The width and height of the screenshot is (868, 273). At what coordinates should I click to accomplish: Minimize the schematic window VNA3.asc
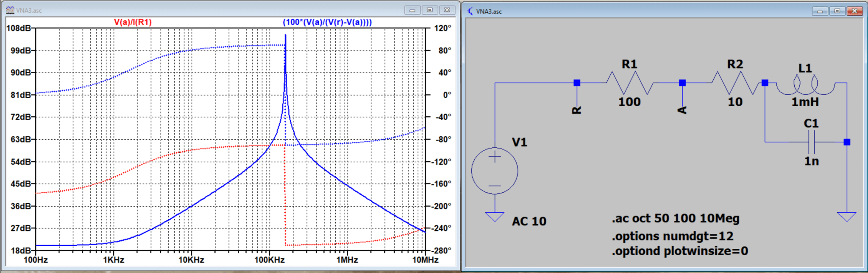click(820, 11)
